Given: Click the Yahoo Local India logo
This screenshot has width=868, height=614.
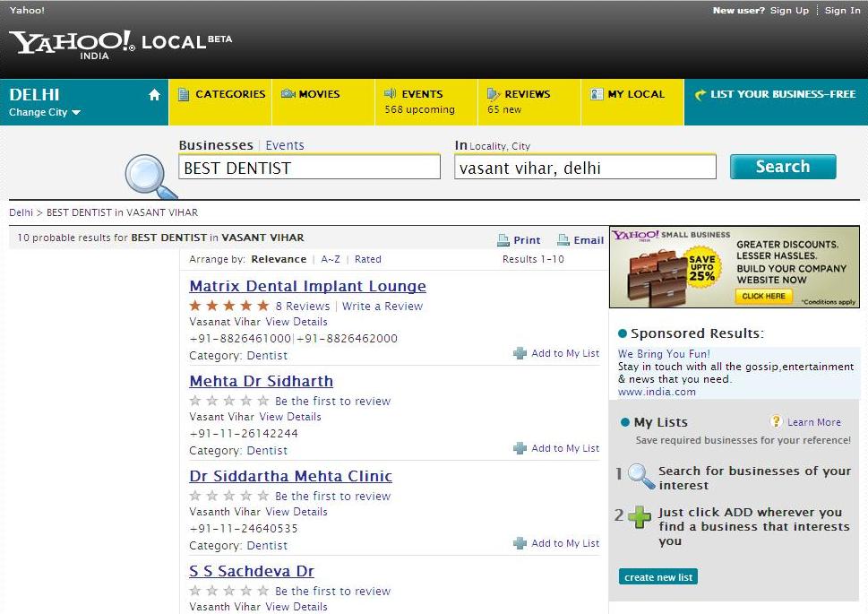Looking at the screenshot, I should pyautogui.click(x=121, y=45).
